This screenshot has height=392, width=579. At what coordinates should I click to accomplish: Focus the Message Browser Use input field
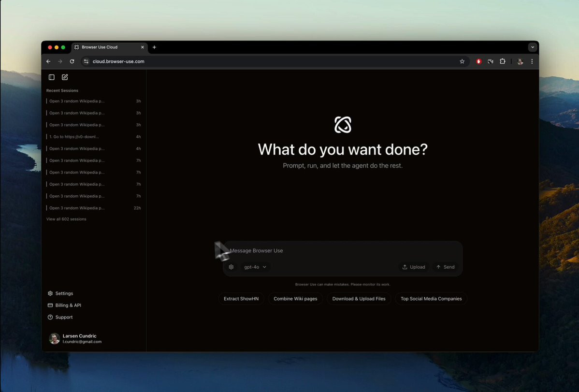pyautogui.click(x=343, y=250)
